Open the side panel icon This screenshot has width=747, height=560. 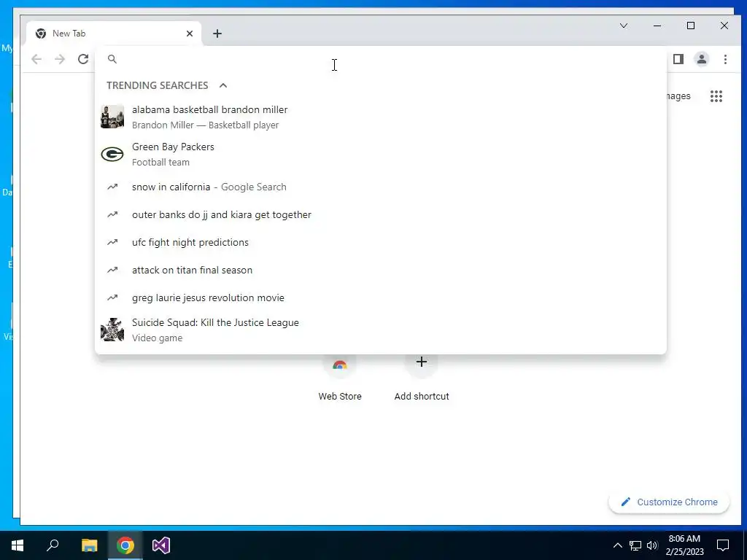678,59
